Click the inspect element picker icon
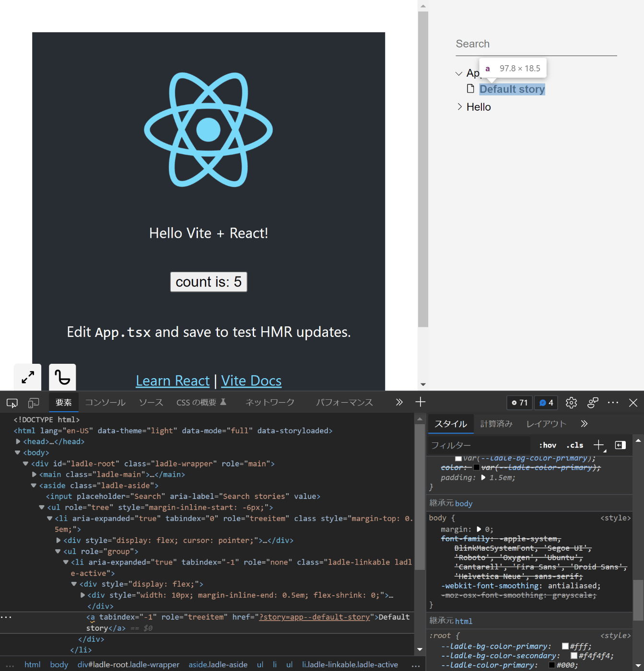Viewport: 644px width, 671px height. coord(12,403)
